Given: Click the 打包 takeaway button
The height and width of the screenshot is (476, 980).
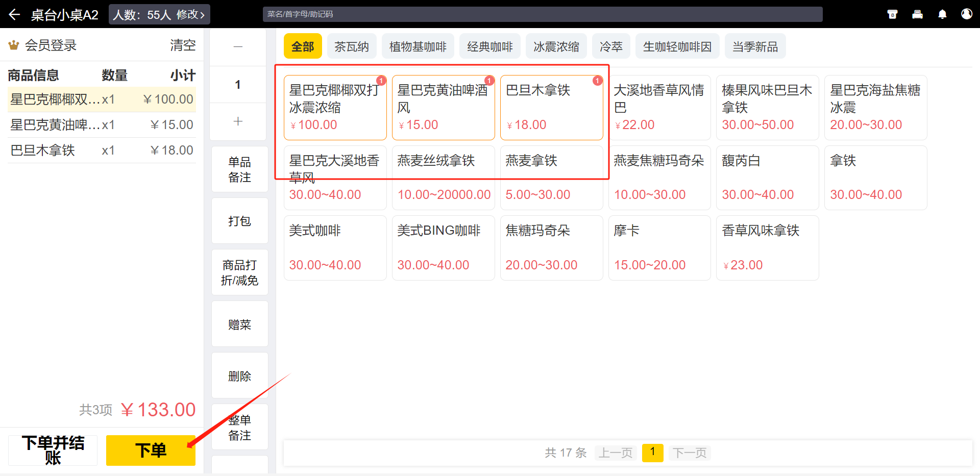Looking at the screenshot, I should [239, 221].
